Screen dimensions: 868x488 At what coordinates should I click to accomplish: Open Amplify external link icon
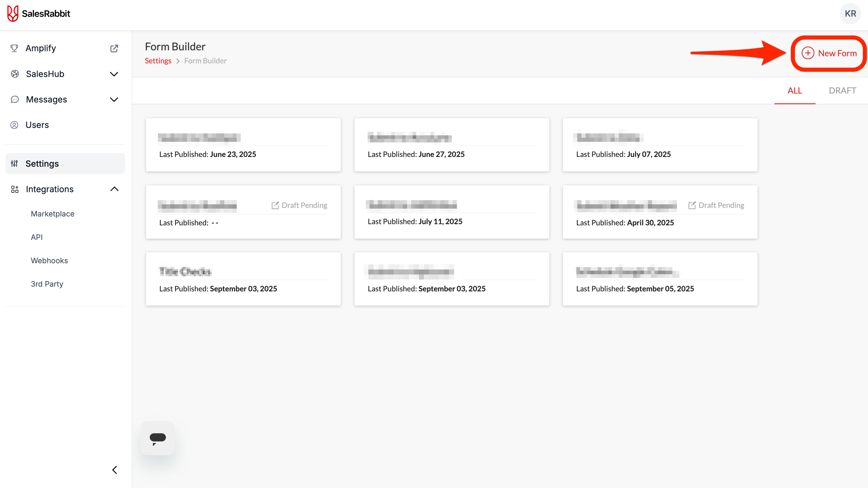(x=114, y=49)
